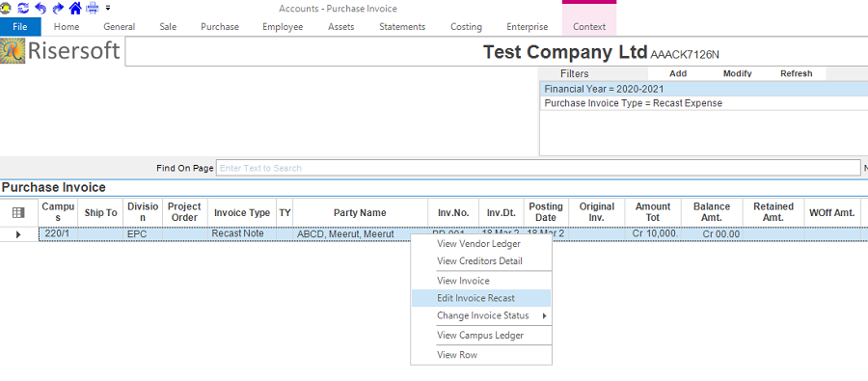Open the Purchase ribbon tab
868x381 pixels.
coord(220,27)
